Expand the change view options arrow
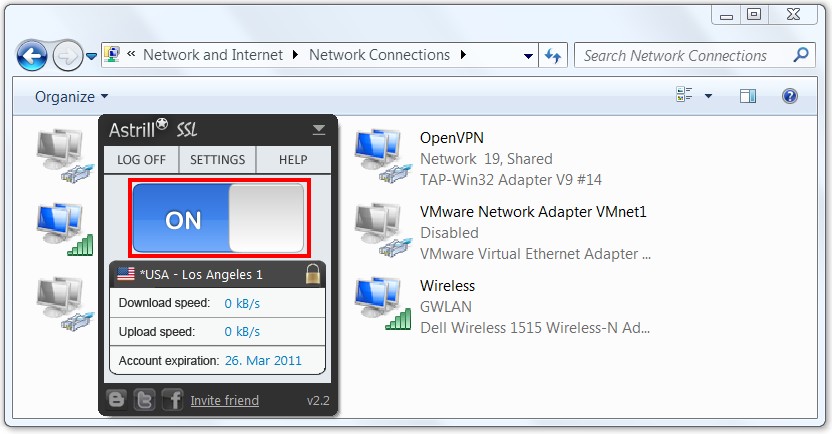This screenshot has height=434, width=832. 708,96
